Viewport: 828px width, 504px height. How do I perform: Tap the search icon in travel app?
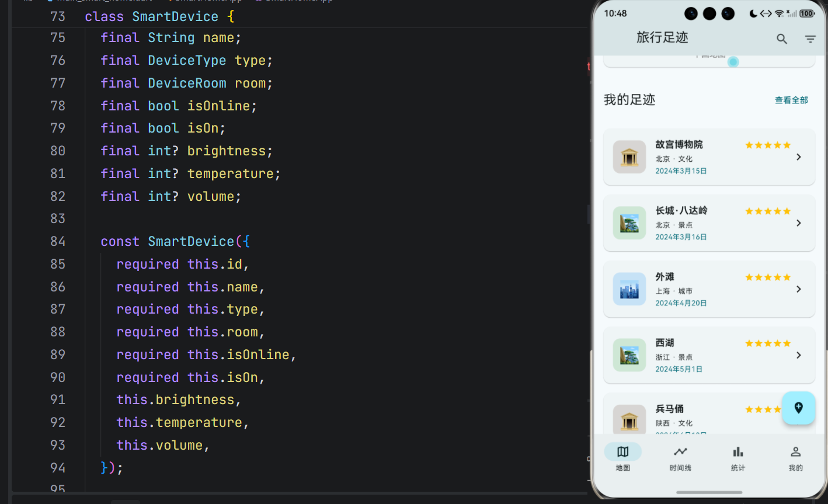782,39
